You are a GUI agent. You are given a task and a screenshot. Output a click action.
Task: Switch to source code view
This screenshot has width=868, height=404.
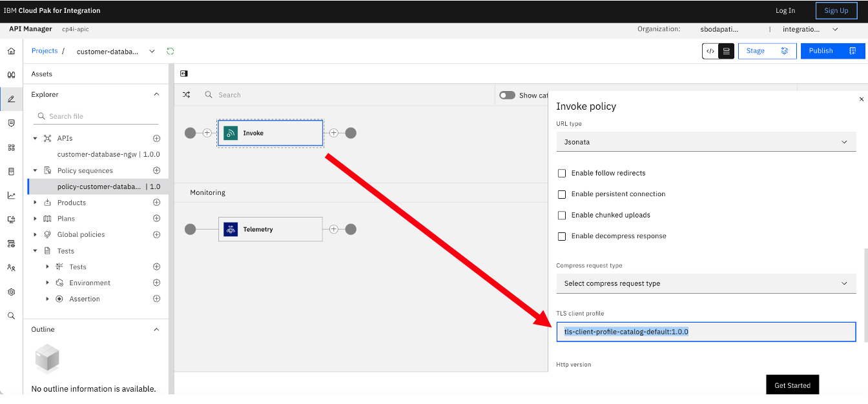point(710,51)
